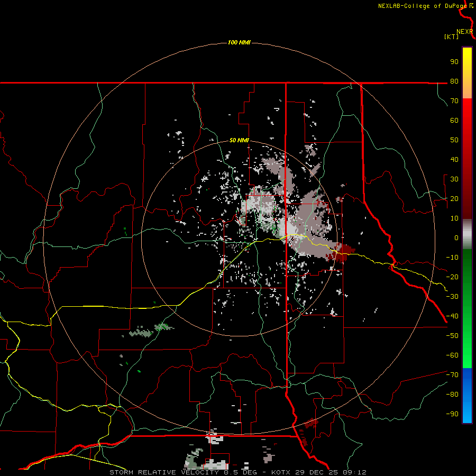
Task: Select the -60 value on velocity scale
Action: (452, 355)
